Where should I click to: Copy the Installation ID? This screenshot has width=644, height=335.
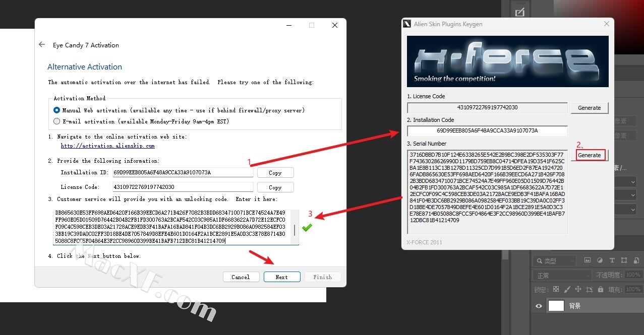coord(275,173)
